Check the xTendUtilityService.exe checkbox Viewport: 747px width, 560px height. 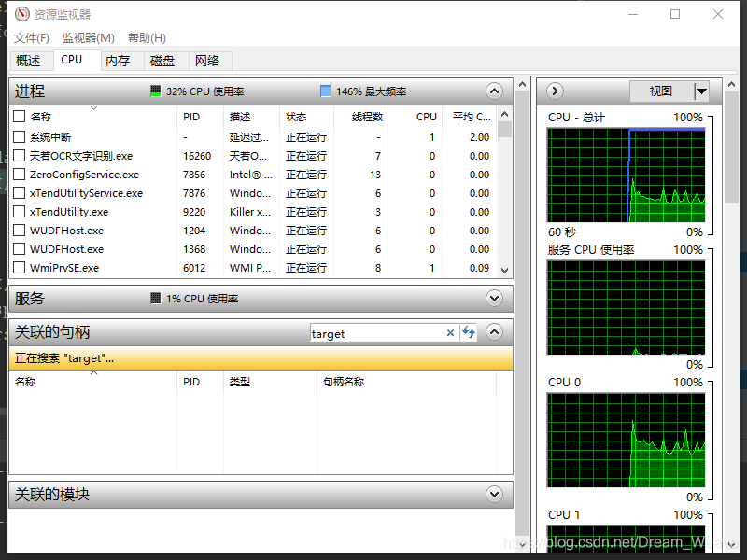pyautogui.click(x=19, y=193)
